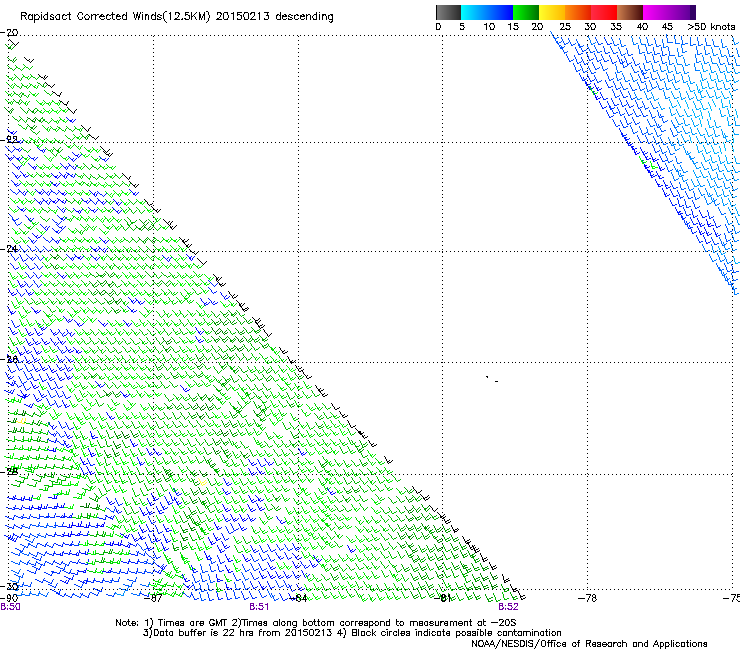
Task: Select the '10' label under the color scale
Action: tap(489, 27)
